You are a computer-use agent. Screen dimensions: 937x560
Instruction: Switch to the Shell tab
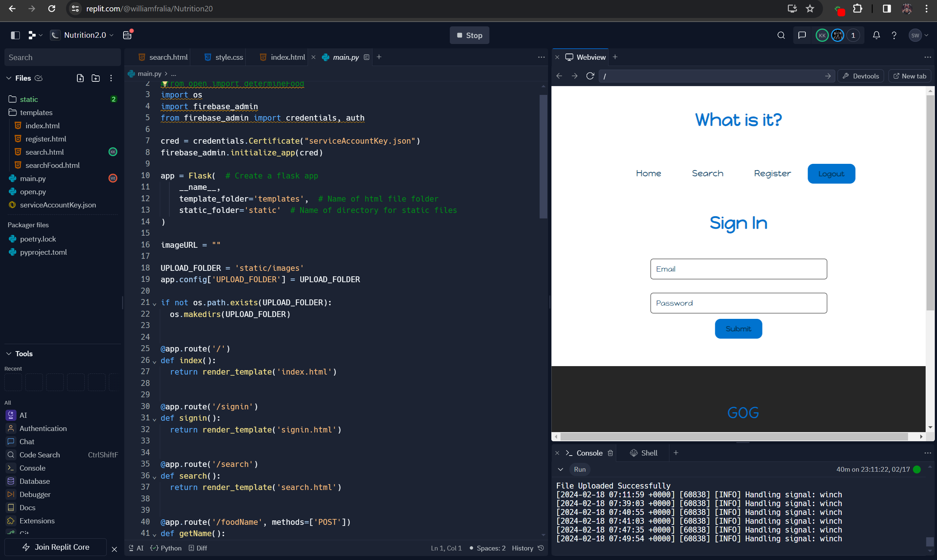(x=644, y=453)
